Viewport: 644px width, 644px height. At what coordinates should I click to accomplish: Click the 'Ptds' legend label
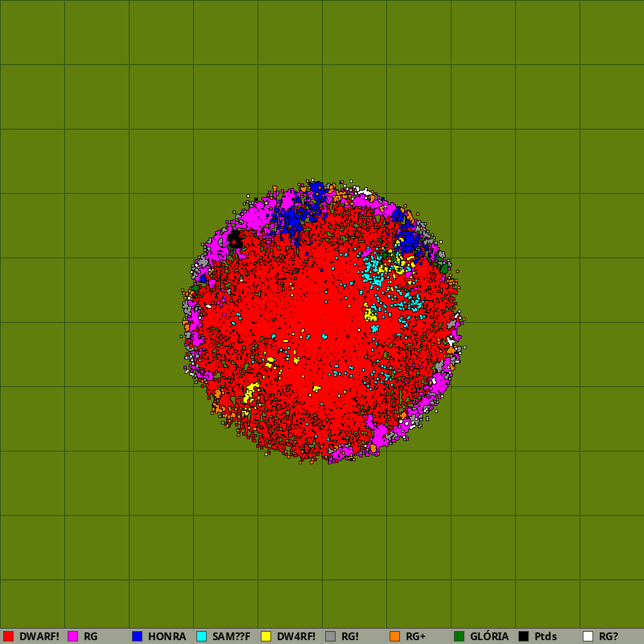(x=545, y=636)
